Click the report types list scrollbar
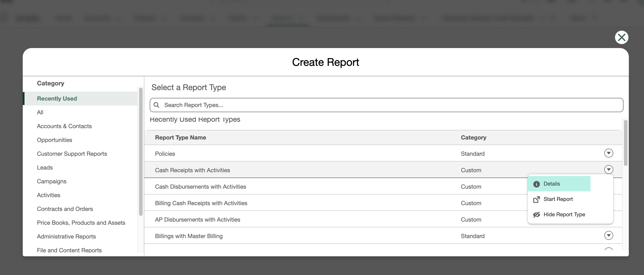 tap(626, 143)
